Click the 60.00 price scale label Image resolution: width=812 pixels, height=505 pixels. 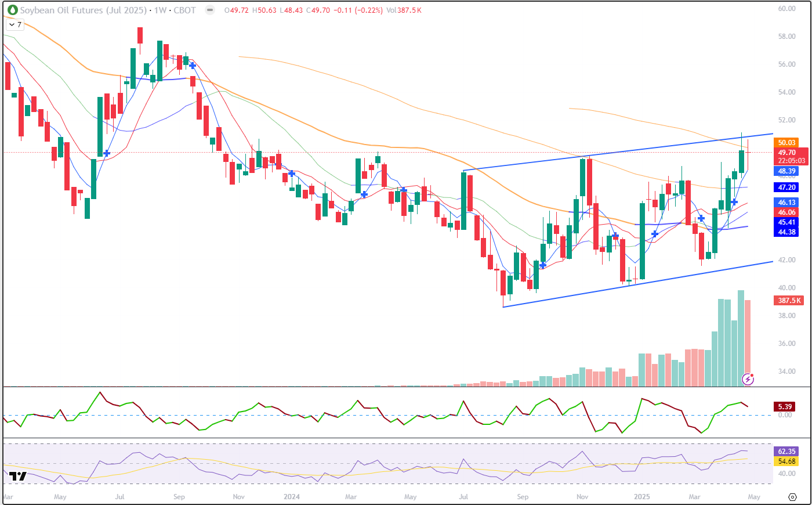(x=786, y=9)
